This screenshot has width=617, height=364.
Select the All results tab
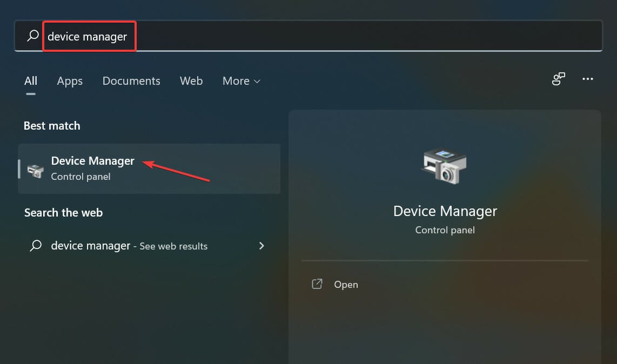click(x=30, y=81)
